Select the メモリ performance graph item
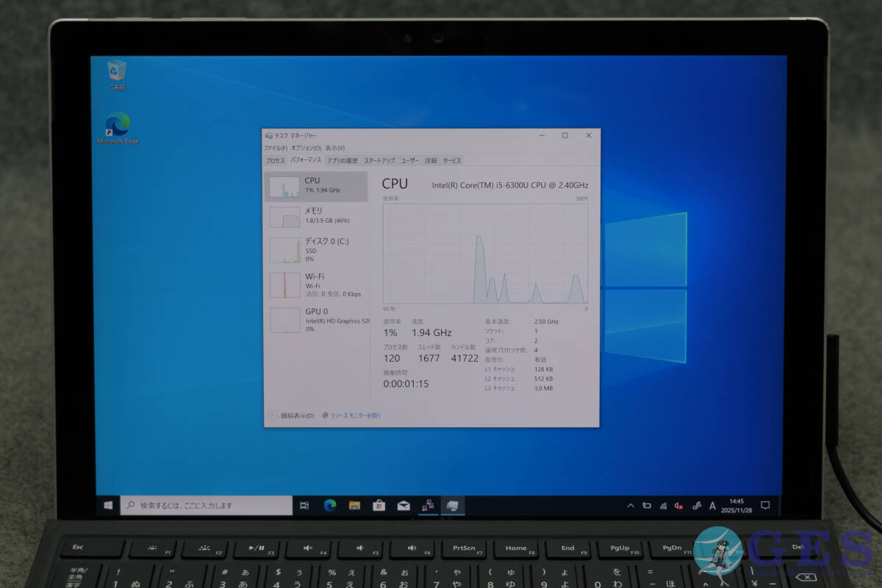 [x=316, y=215]
